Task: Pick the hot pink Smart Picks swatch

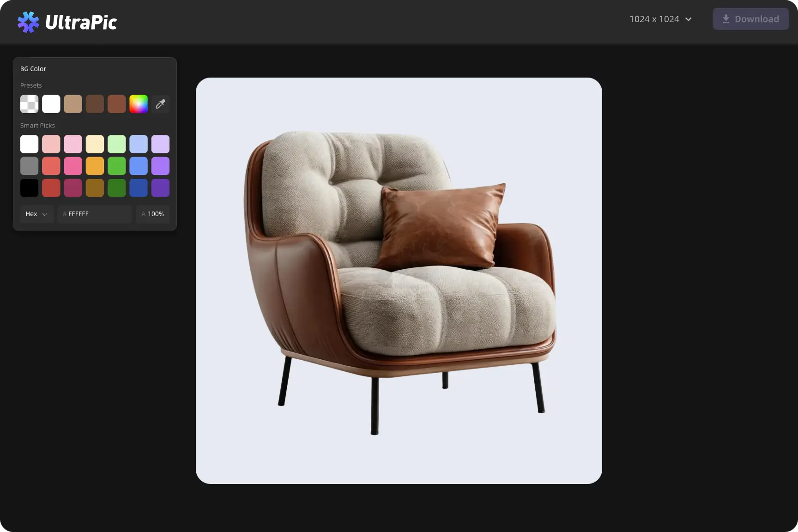Action: point(73,166)
